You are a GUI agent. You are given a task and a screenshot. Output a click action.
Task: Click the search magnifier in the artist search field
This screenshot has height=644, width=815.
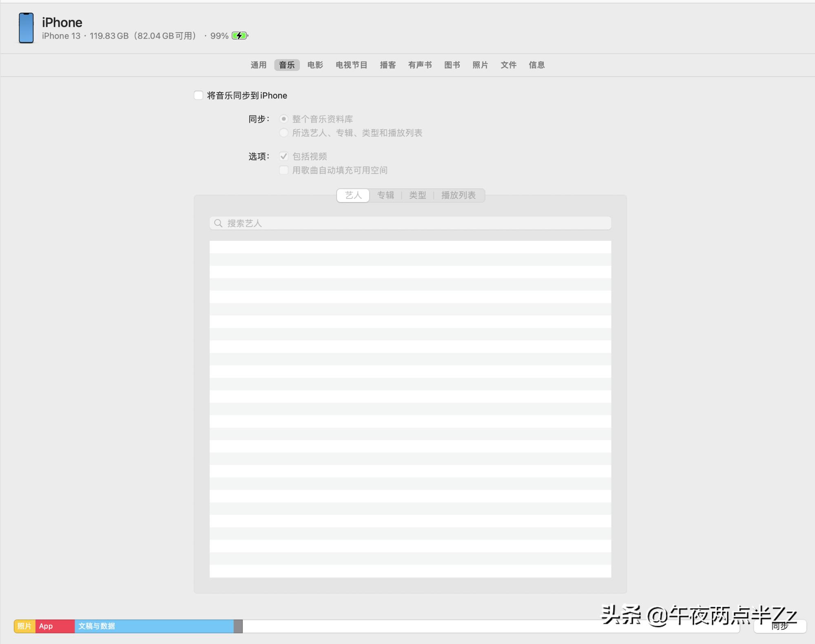point(219,223)
